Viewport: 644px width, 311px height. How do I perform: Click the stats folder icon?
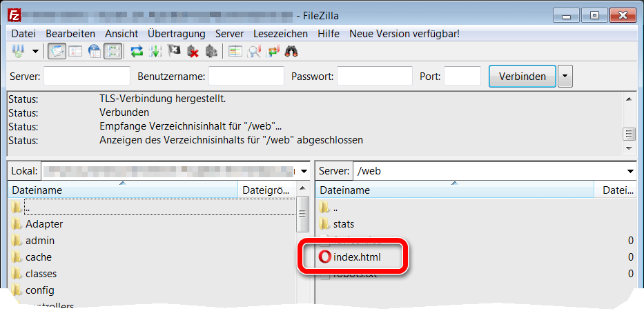pyautogui.click(x=324, y=224)
